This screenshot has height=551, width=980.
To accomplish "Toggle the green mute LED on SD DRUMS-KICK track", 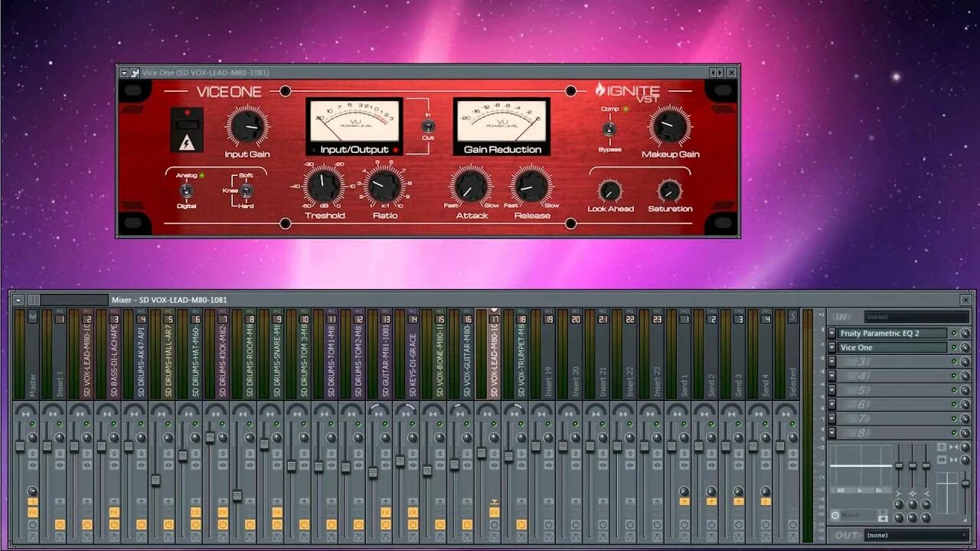I will tap(223, 424).
